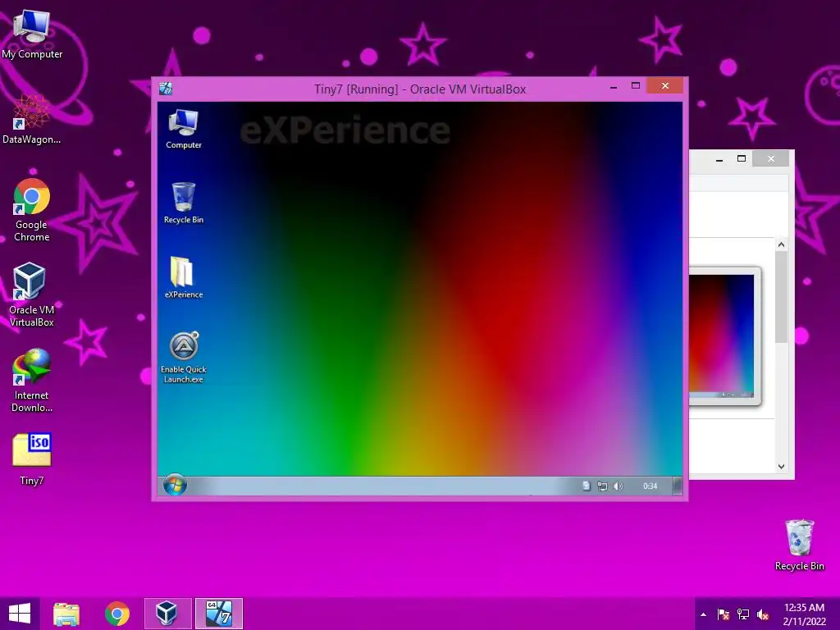The image size is (840, 630).
Task: Maximize the background VirtualBox Manager window
Action: pos(742,158)
